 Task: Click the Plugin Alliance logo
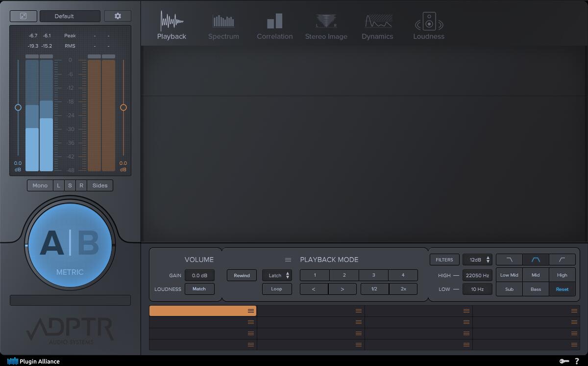pos(33,361)
